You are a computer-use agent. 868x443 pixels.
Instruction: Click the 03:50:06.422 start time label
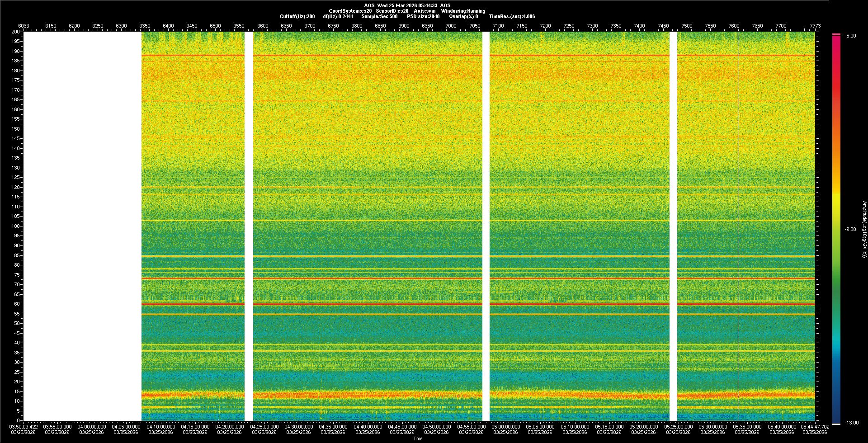point(24,426)
